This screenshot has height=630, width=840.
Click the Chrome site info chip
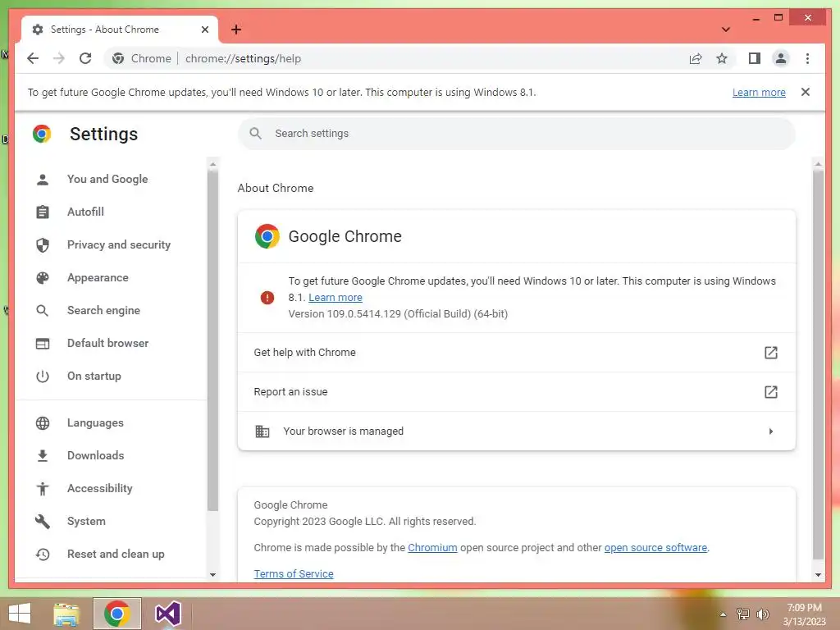(141, 58)
